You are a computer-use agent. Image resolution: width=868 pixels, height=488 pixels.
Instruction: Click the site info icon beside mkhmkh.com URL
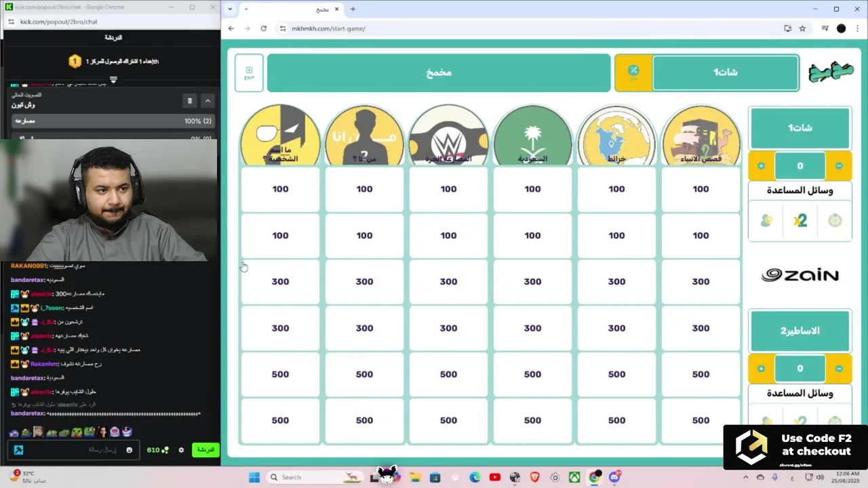click(283, 28)
